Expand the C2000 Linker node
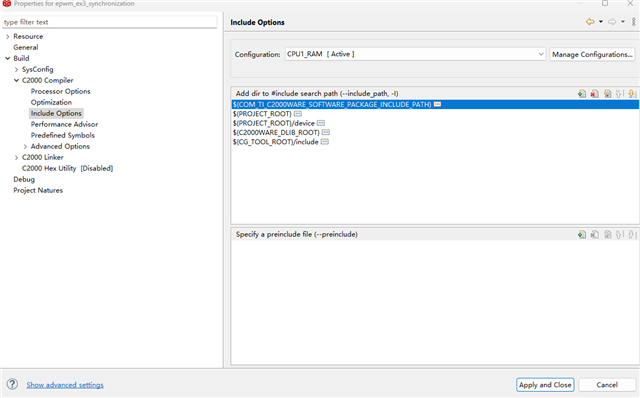This screenshot has height=398, width=640. point(16,157)
